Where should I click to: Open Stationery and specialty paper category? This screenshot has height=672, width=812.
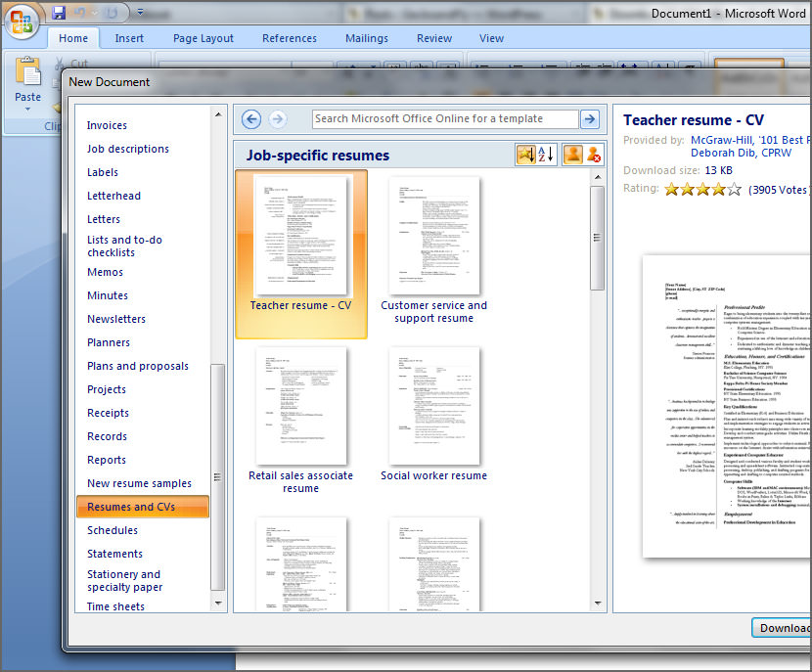125,581
